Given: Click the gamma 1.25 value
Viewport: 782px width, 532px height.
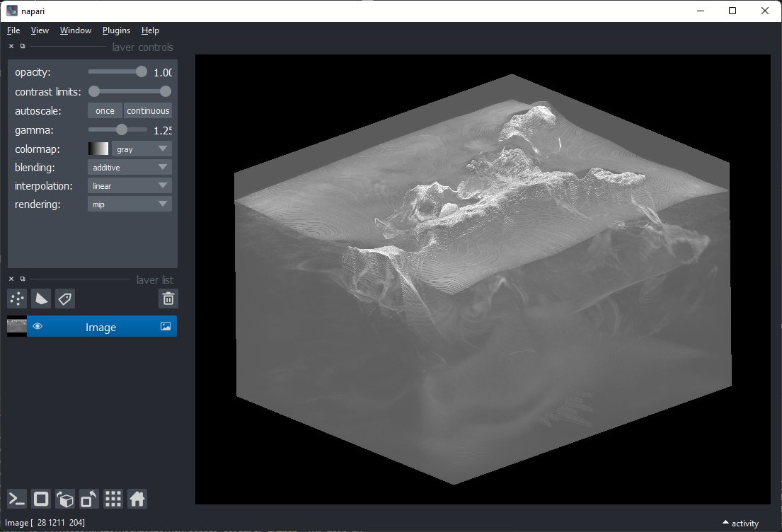Looking at the screenshot, I should pyautogui.click(x=163, y=130).
